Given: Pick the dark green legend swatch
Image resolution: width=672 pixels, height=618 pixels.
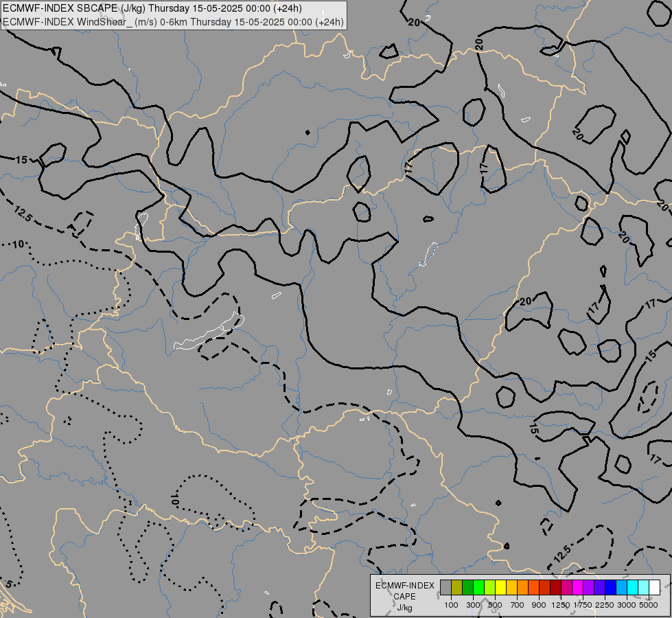Looking at the screenshot, I should (468, 587).
